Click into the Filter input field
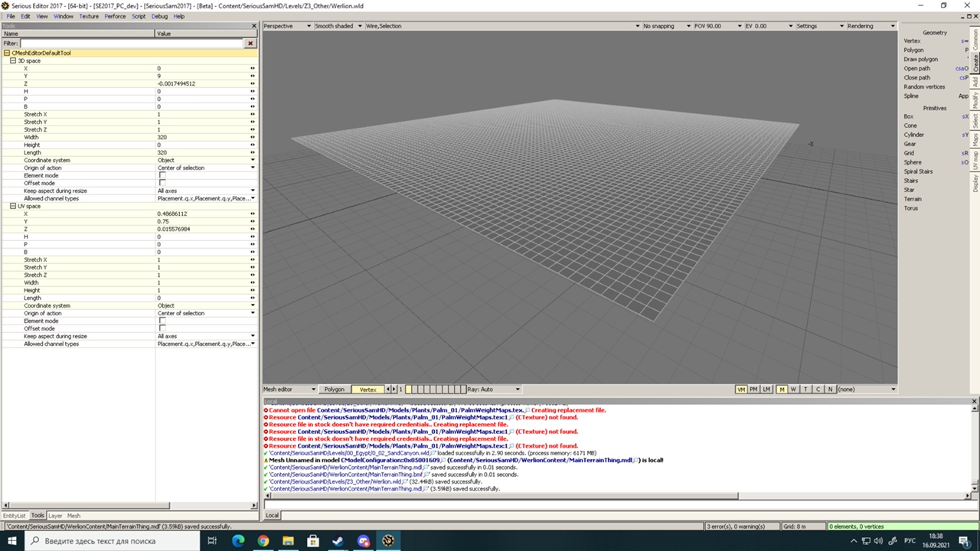Viewport: 980px width, 551px height. (132, 44)
